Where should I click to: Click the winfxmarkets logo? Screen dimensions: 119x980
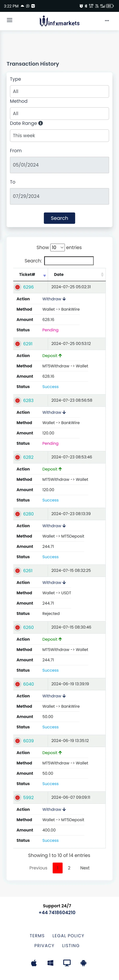[x=60, y=21]
